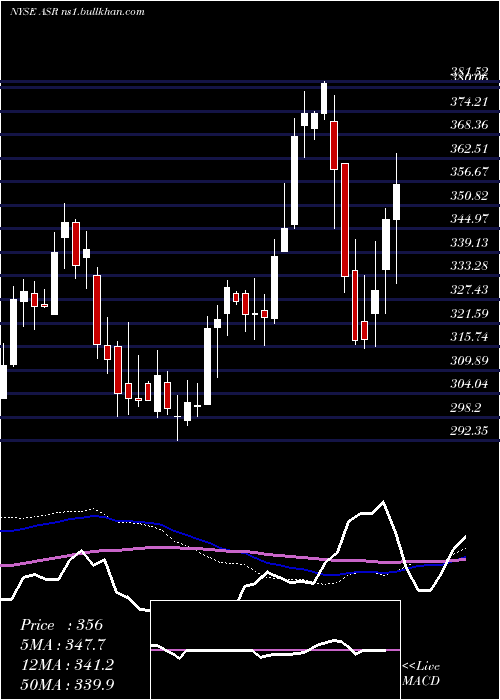Viewport: 500px width, 700px height.
Task: Click the NYSE ASR chart title
Action: click(77, 12)
